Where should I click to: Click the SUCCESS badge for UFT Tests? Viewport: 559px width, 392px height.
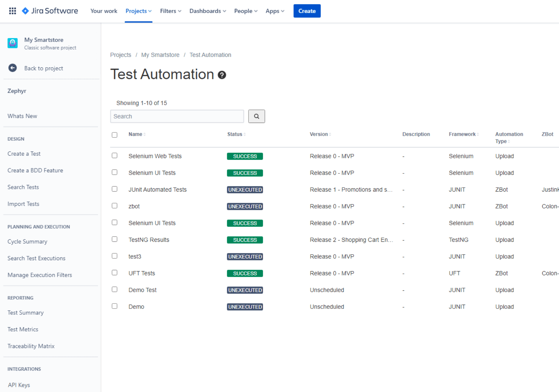click(245, 273)
